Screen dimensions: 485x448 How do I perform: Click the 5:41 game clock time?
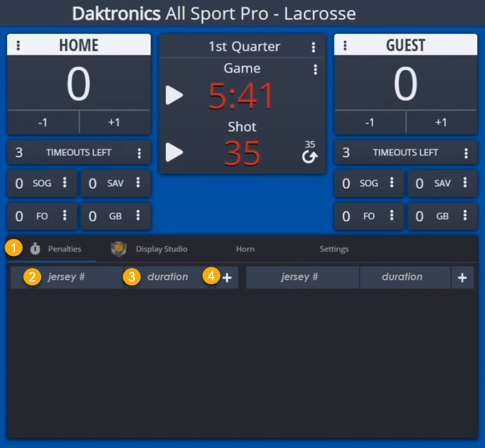(241, 96)
